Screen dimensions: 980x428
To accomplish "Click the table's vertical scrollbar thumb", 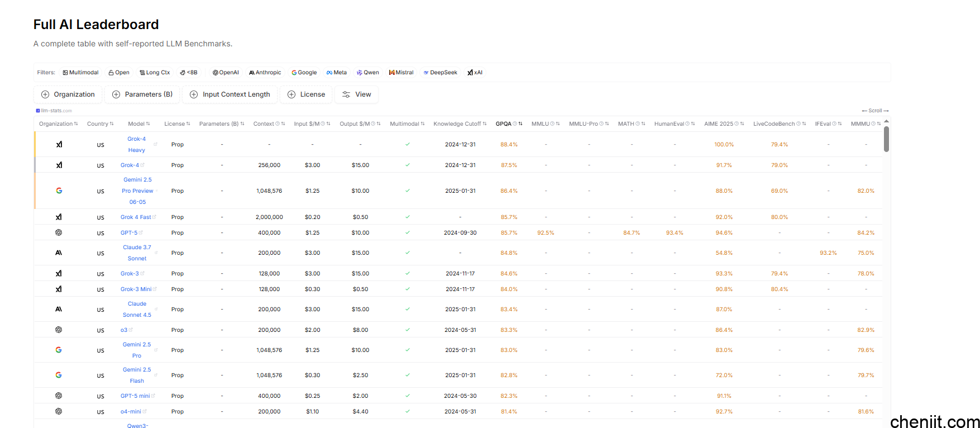I will tap(886, 139).
